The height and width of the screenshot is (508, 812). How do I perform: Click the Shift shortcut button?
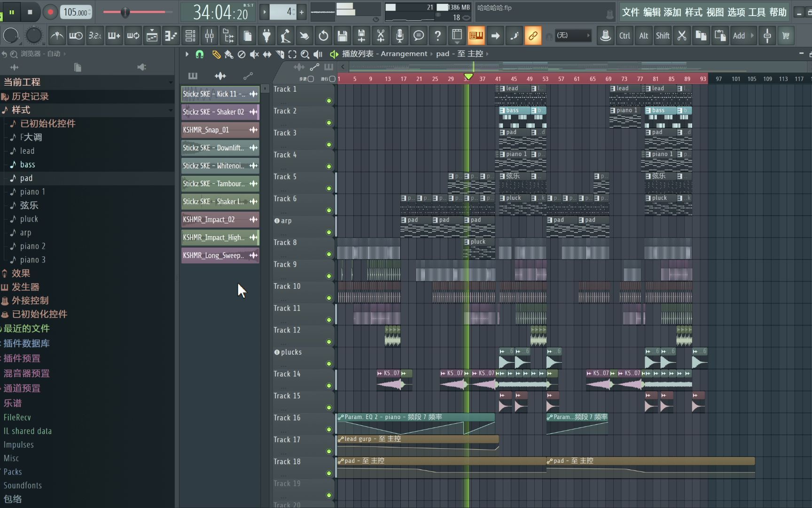(x=663, y=36)
